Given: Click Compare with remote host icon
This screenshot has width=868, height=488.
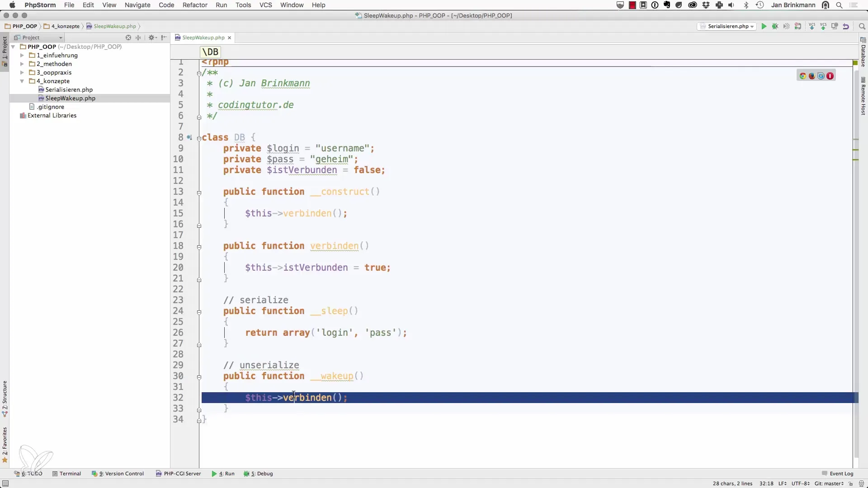Looking at the screenshot, I should tap(835, 26).
